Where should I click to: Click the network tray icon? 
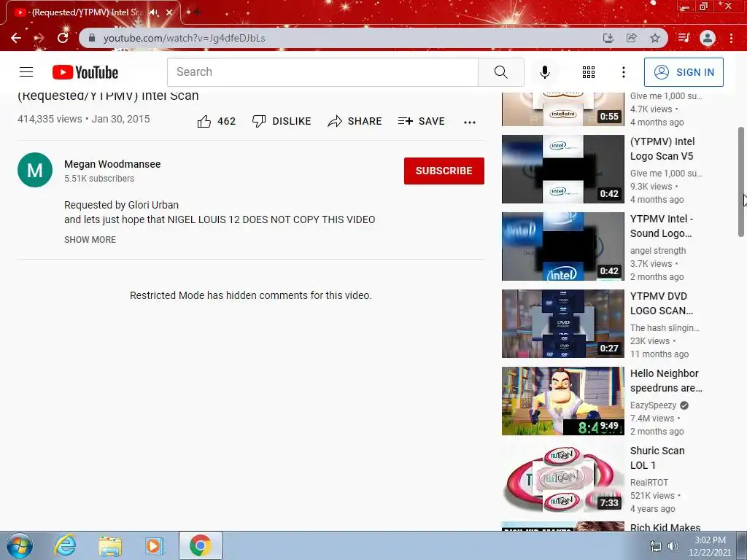click(656, 546)
